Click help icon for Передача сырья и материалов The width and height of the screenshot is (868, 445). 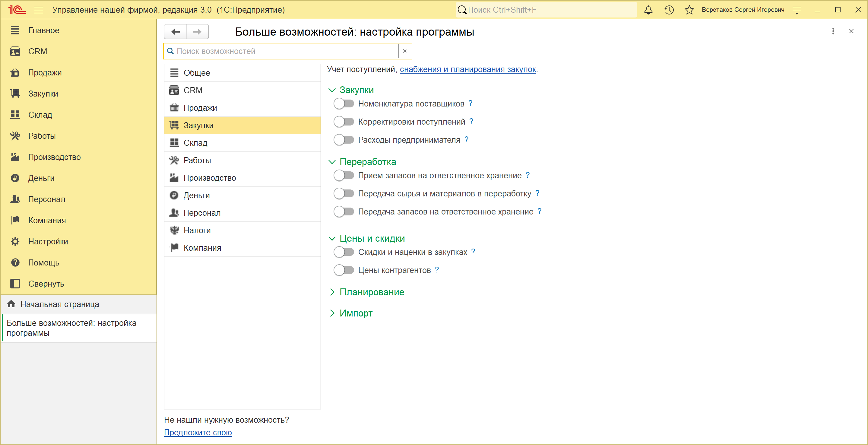[537, 193]
